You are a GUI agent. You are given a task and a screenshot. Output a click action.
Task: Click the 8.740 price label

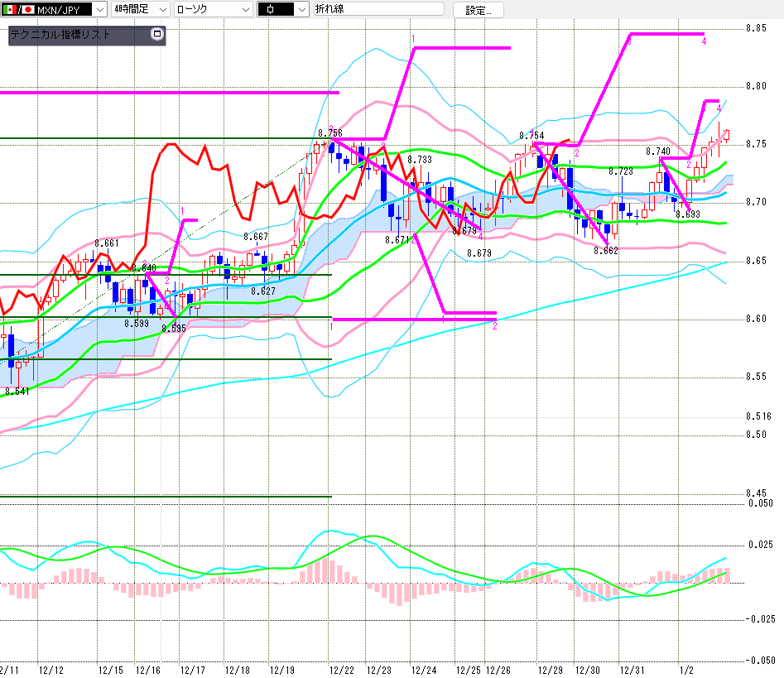[658, 151]
